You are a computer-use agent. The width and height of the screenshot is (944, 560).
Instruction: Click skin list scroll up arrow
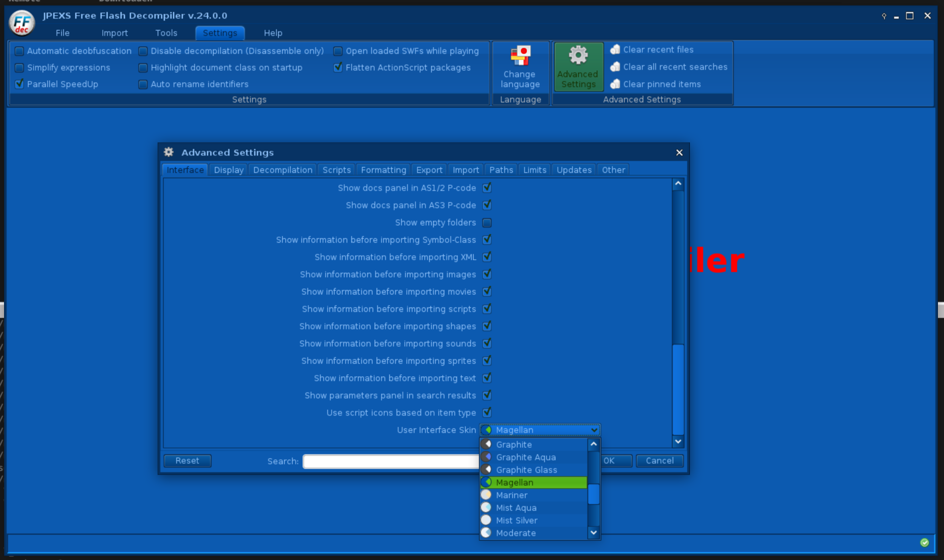point(593,444)
